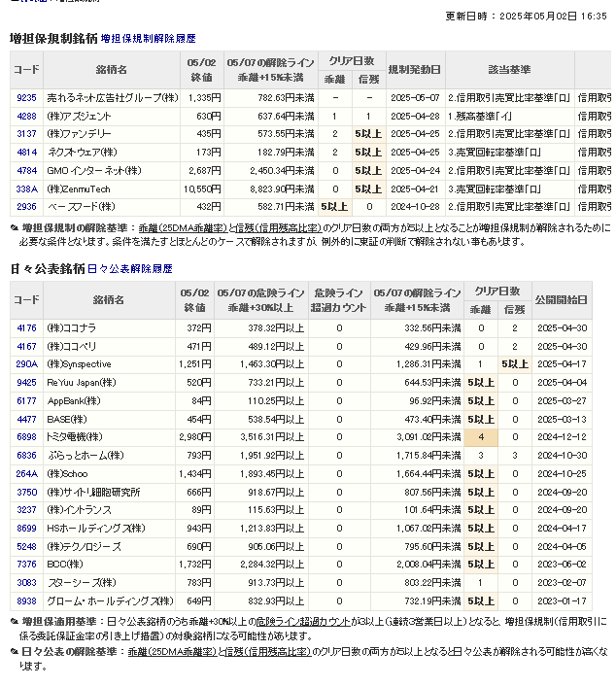Click the 危険ライン超過カウント link in 増担保適用基準 note

click(x=303, y=621)
